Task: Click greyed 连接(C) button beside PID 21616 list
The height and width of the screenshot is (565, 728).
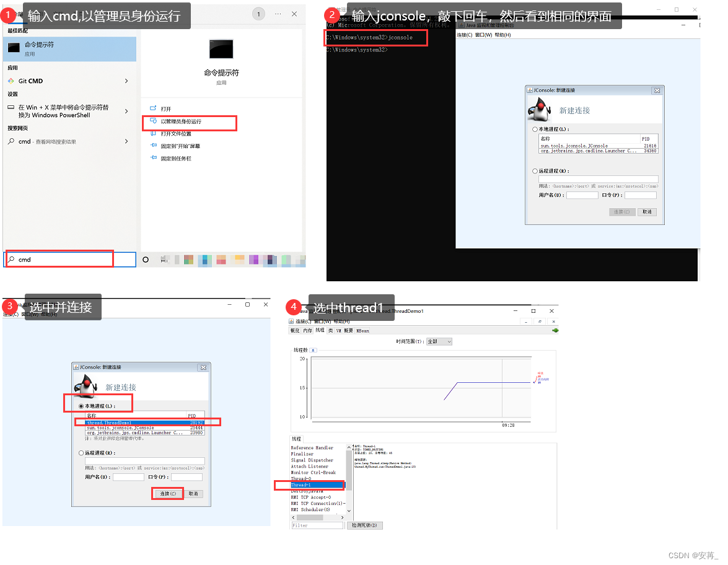Action: [x=621, y=212]
